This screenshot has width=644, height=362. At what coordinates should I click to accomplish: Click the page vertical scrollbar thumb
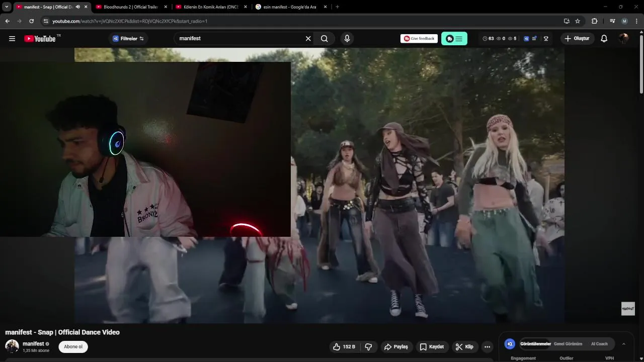click(x=641, y=64)
